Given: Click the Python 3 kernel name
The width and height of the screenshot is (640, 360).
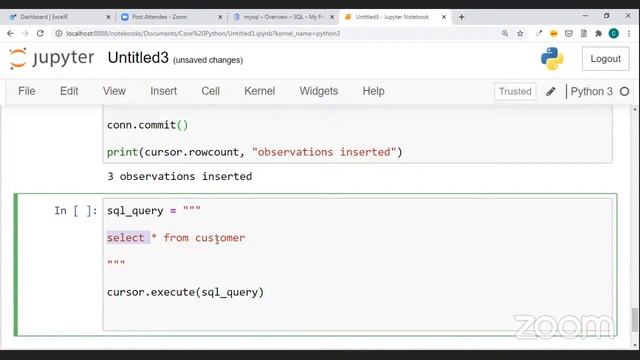Looking at the screenshot, I should tap(591, 91).
